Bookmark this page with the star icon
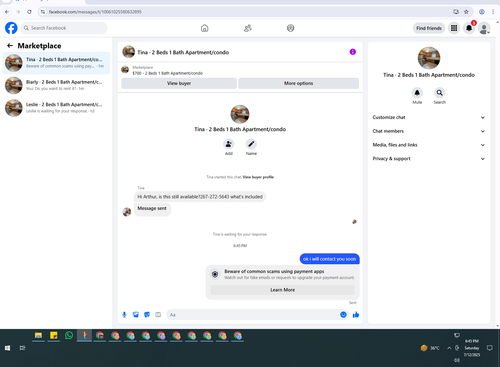The width and height of the screenshot is (500, 367). 466,12
